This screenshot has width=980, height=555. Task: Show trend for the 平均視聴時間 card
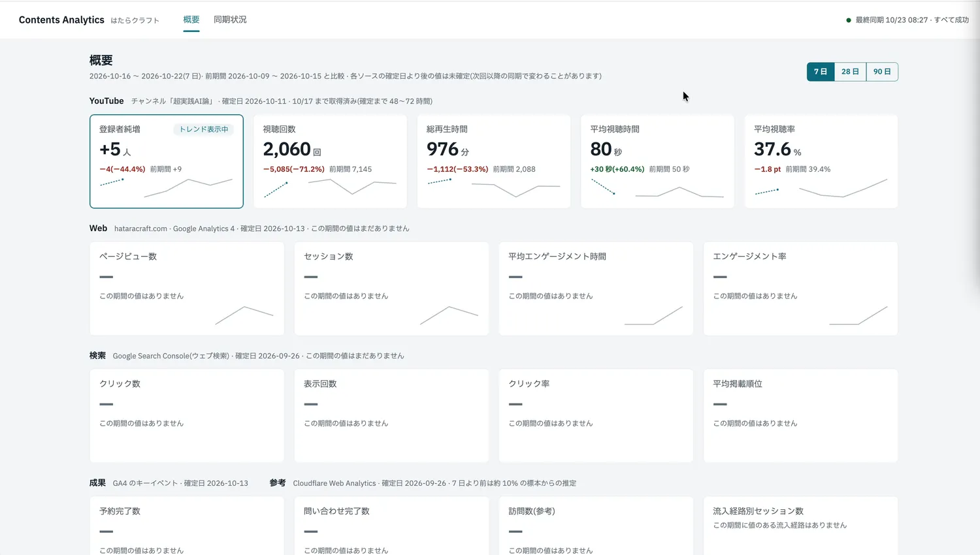click(657, 161)
